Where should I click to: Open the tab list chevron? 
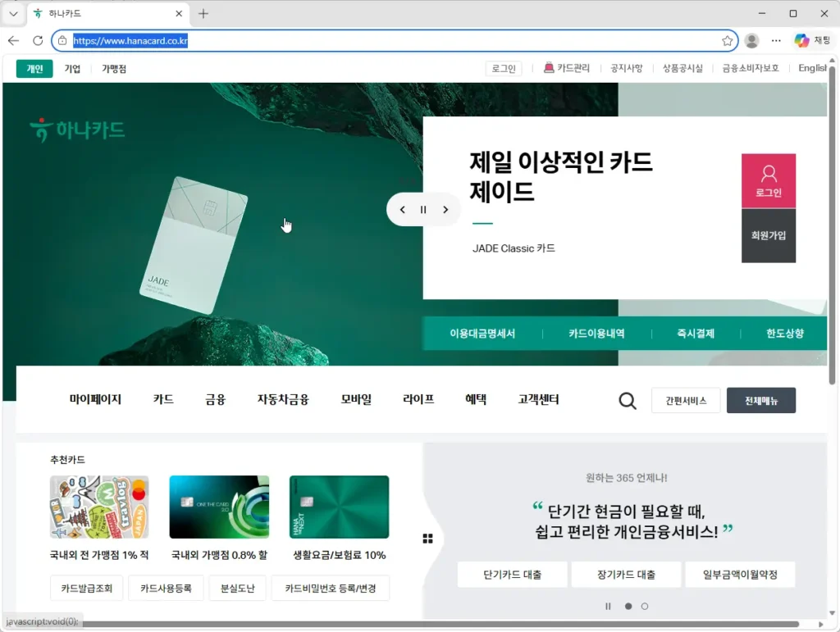click(x=13, y=13)
